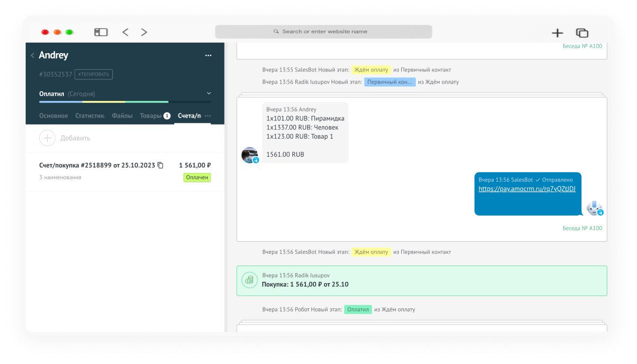Select the Счета/покупки tab

click(x=189, y=116)
